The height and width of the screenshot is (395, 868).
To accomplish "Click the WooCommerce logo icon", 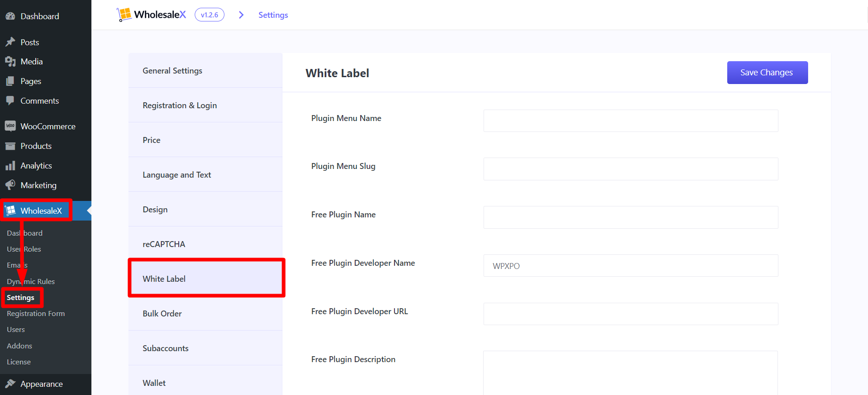I will tap(10, 126).
